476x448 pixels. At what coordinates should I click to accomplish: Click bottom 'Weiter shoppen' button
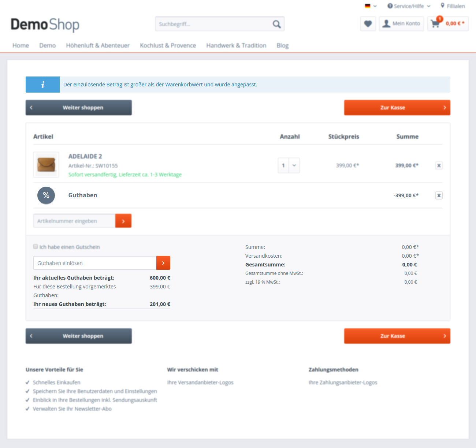[79, 336]
